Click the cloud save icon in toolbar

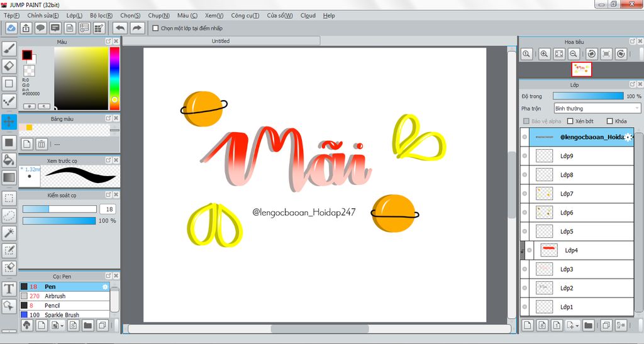(x=11, y=28)
